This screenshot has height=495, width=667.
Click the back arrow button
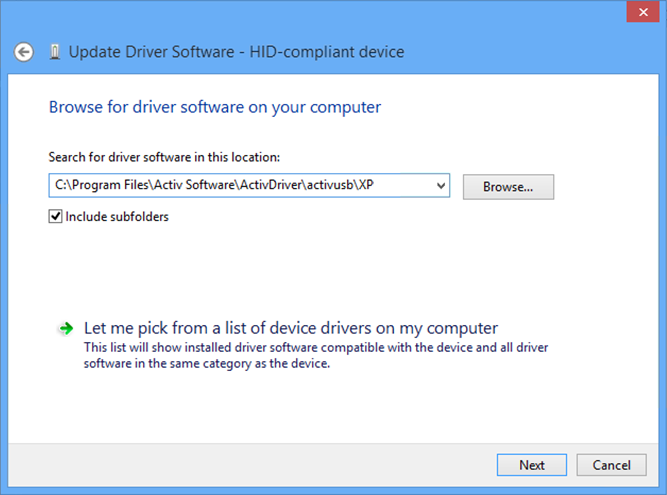click(x=25, y=52)
